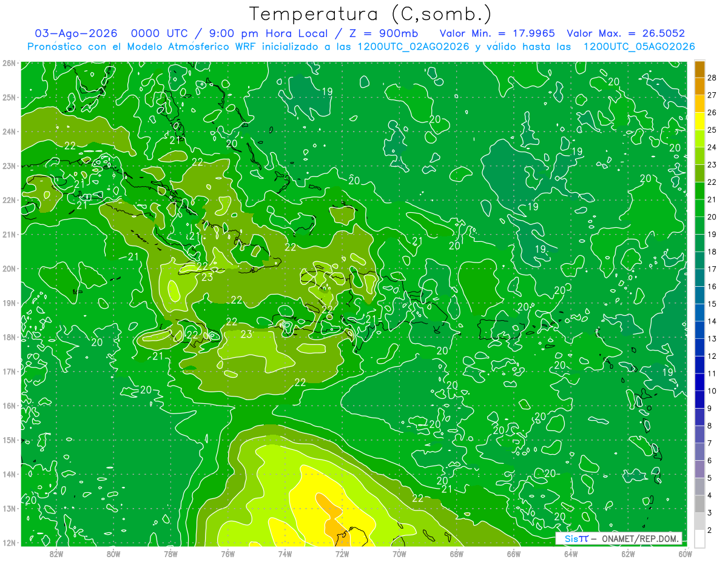728x562 pixels.
Task: Pick the amber legend swatch between 26 and 27
Action: point(699,104)
